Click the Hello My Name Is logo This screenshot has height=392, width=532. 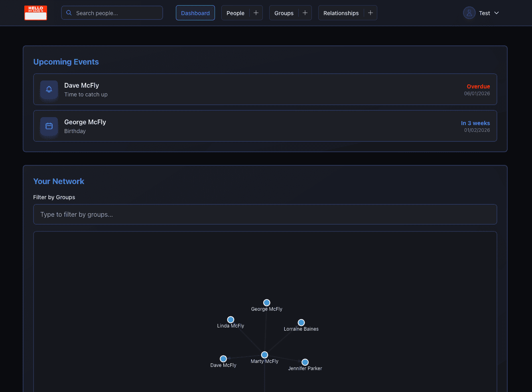[x=35, y=13]
